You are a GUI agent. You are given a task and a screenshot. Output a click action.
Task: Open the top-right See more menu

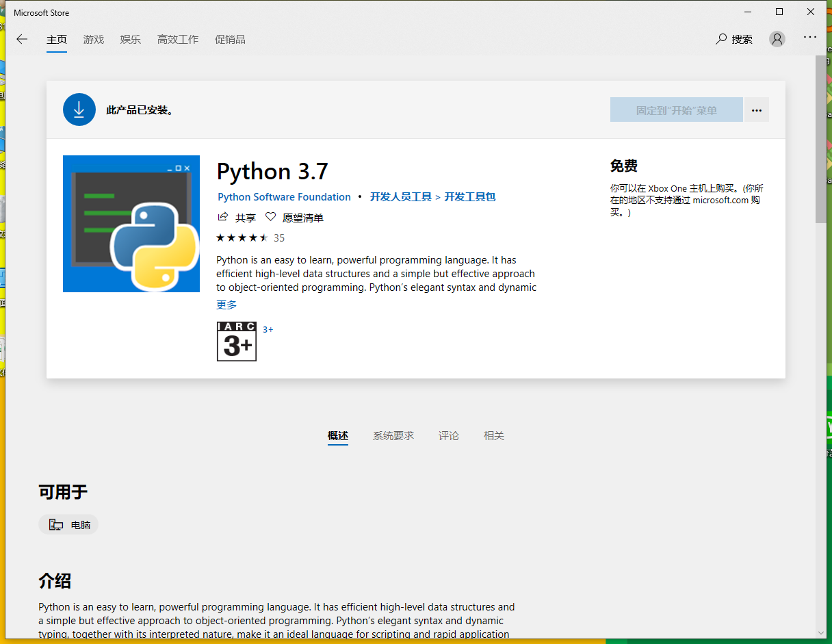point(810,38)
